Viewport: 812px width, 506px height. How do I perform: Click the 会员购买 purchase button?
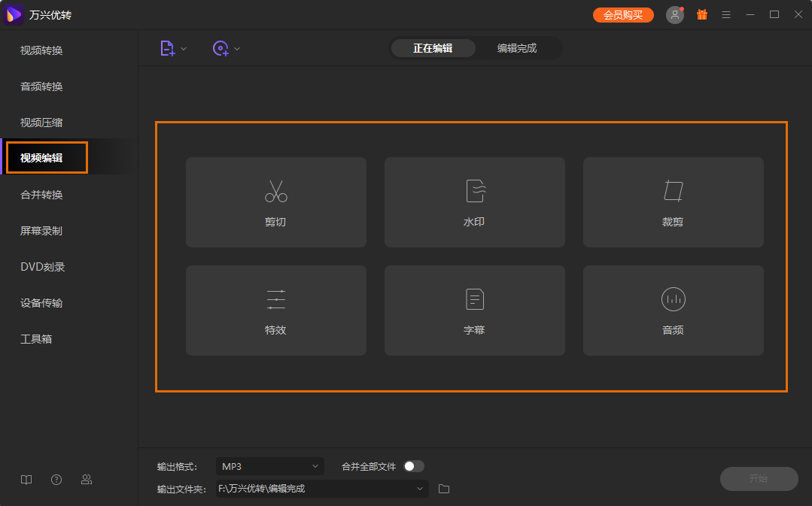click(x=623, y=14)
